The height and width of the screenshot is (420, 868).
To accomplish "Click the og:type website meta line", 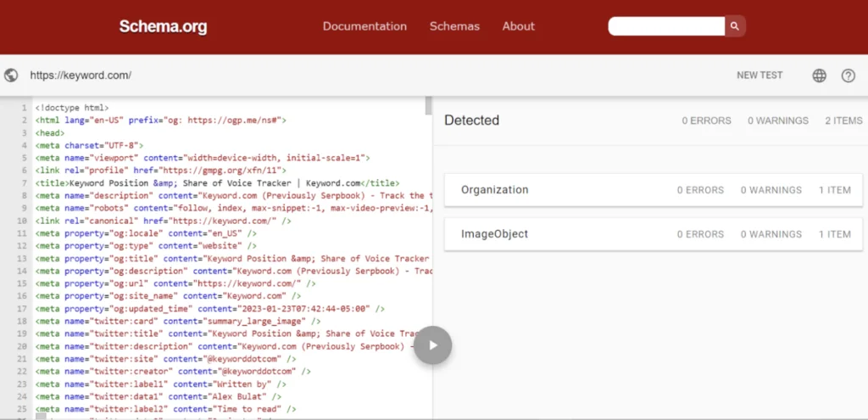I will (146, 245).
